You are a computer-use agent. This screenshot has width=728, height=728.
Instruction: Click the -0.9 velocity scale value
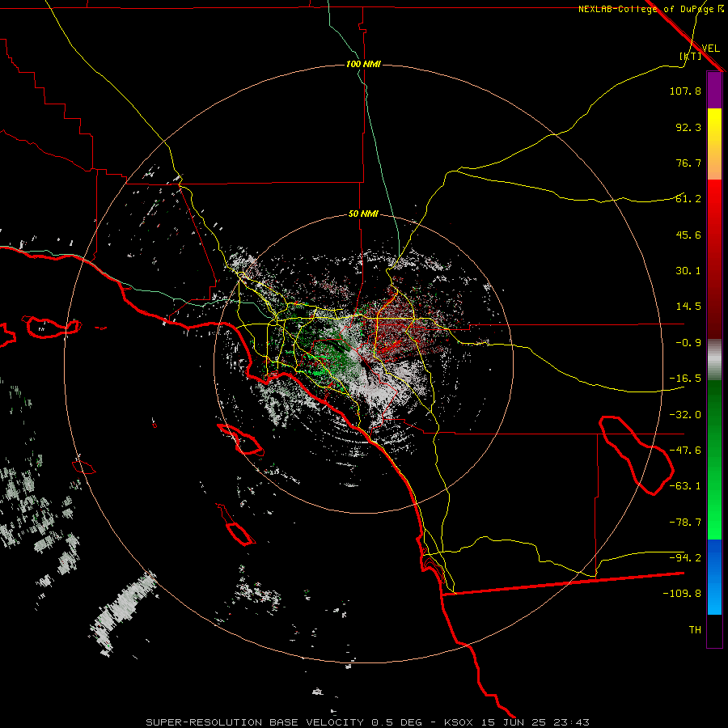tap(688, 343)
